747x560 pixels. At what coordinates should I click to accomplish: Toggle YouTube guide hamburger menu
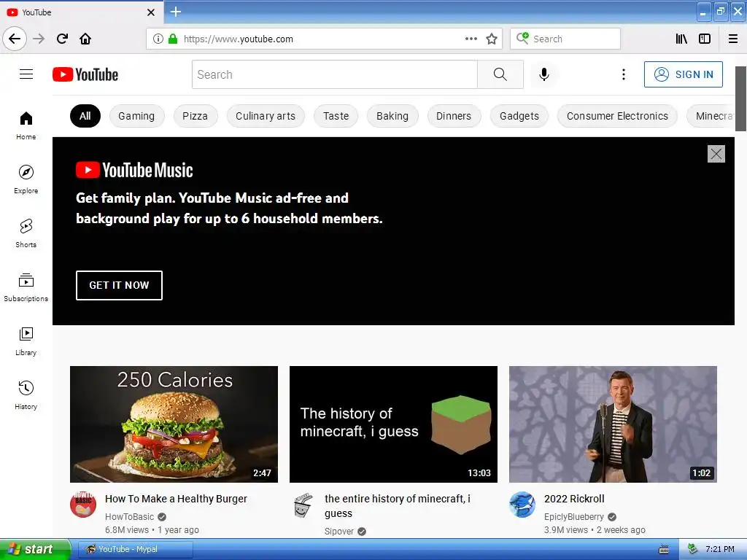point(26,74)
